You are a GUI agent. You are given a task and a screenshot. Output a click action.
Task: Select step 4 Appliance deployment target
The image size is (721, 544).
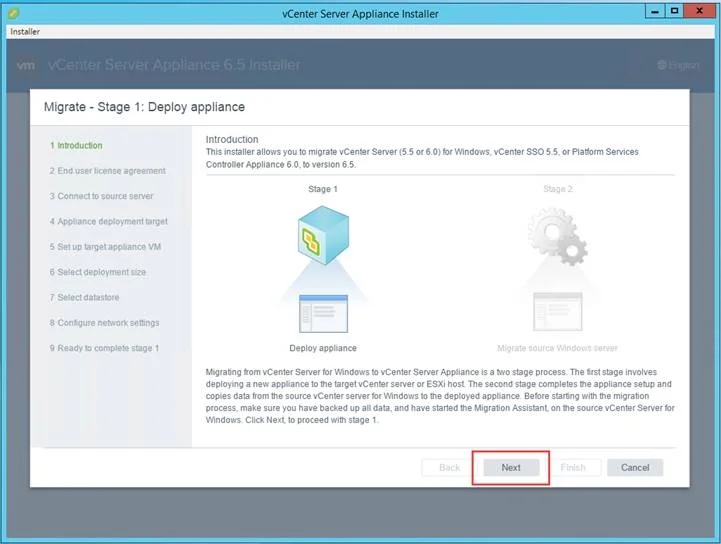click(x=109, y=221)
